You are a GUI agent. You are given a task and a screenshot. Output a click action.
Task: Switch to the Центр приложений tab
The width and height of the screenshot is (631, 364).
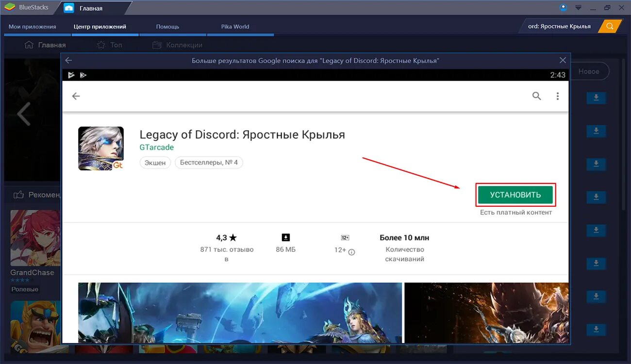click(100, 27)
